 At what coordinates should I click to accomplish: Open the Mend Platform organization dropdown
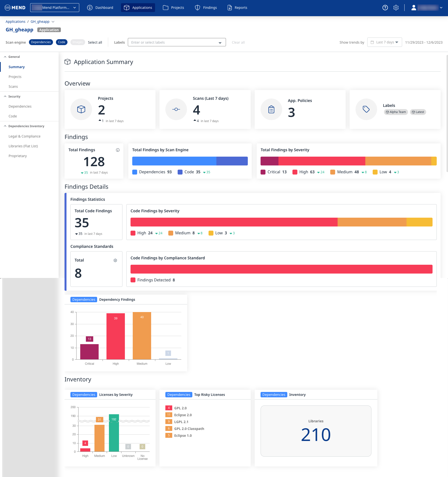coord(55,8)
